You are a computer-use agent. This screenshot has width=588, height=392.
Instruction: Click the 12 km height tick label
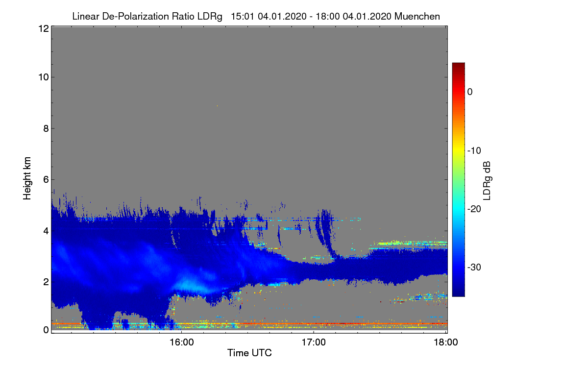coord(43,28)
